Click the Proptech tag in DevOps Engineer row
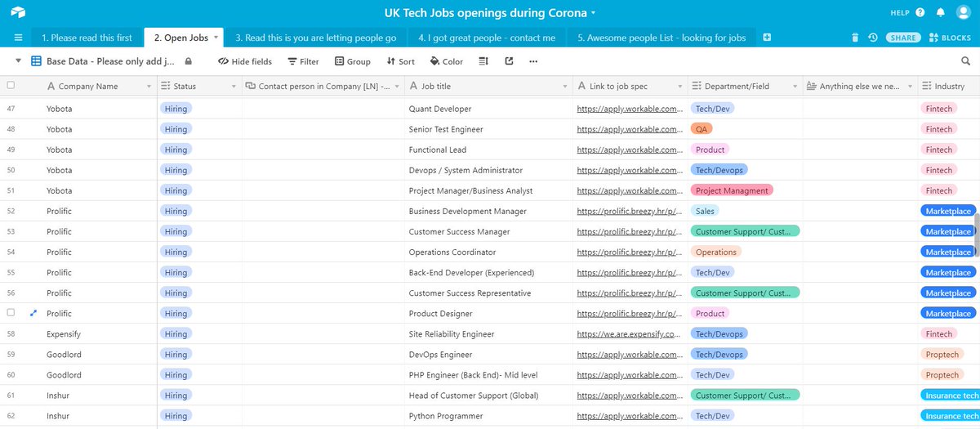Image resolution: width=980 pixels, height=429 pixels. pyautogui.click(x=942, y=354)
